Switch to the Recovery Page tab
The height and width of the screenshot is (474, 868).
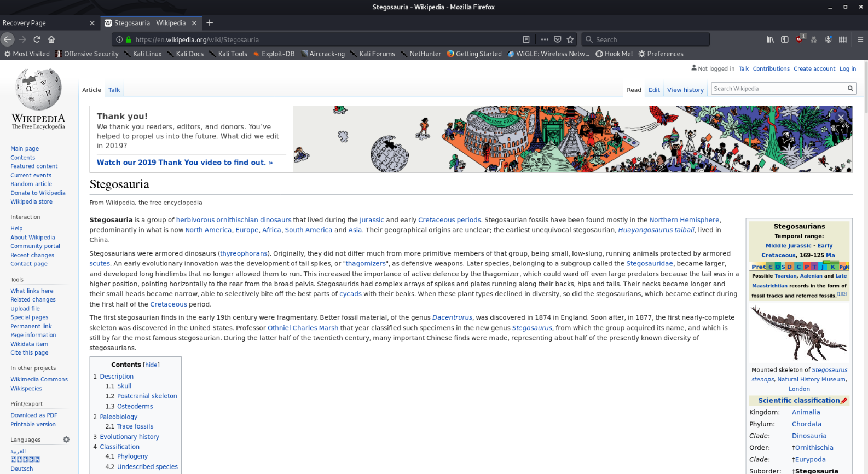[x=44, y=23]
